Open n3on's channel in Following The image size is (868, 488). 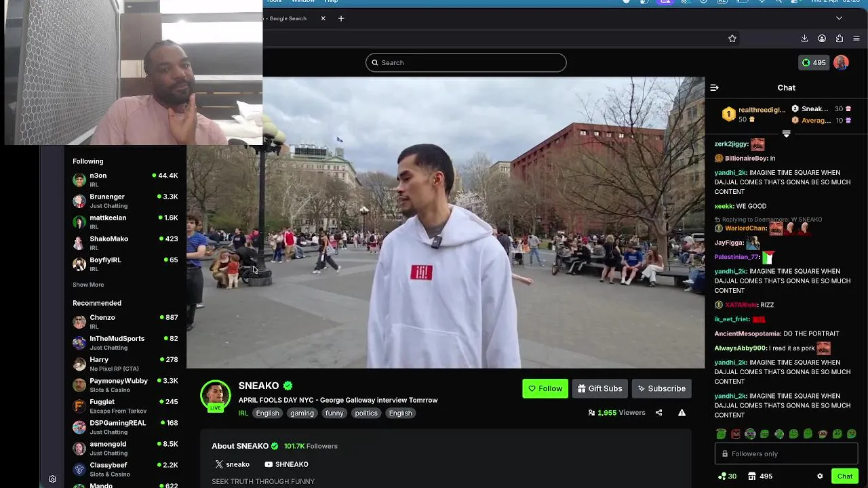point(125,180)
